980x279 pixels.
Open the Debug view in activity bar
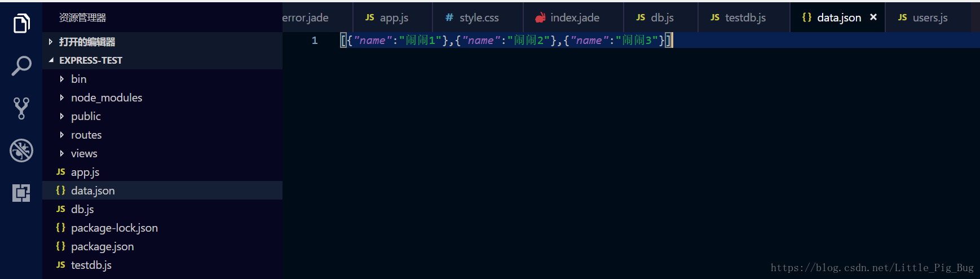pyautogui.click(x=21, y=150)
